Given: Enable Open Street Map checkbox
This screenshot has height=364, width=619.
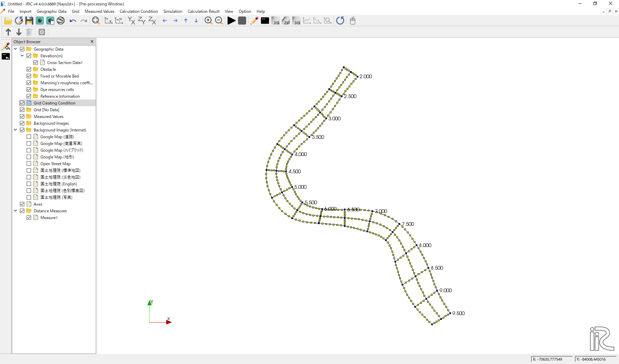Looking at the screenshot, I should [x=29, y=164].
